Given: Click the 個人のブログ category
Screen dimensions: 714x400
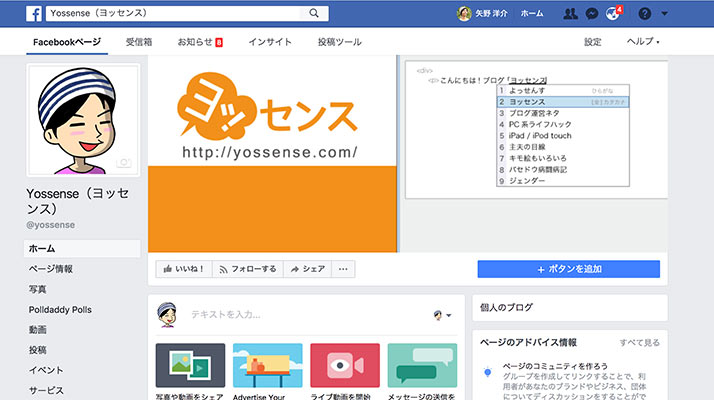Looking at the screenshot, I should click(x=506, y=308).
